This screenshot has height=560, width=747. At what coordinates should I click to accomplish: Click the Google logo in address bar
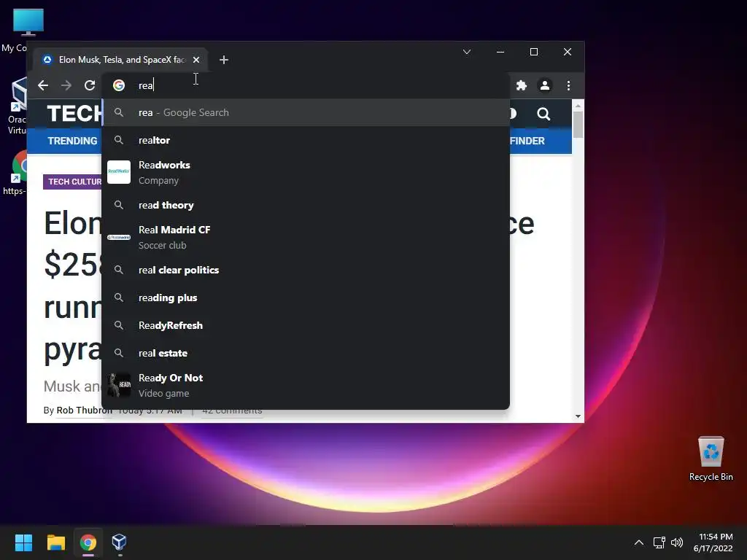pyautogui.click(x=119, y=85)
